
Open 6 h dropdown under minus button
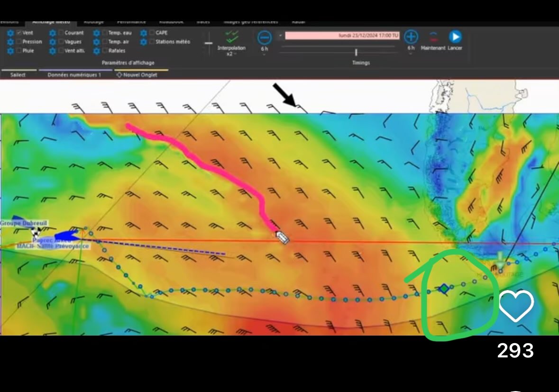click(x=265, y=55)
